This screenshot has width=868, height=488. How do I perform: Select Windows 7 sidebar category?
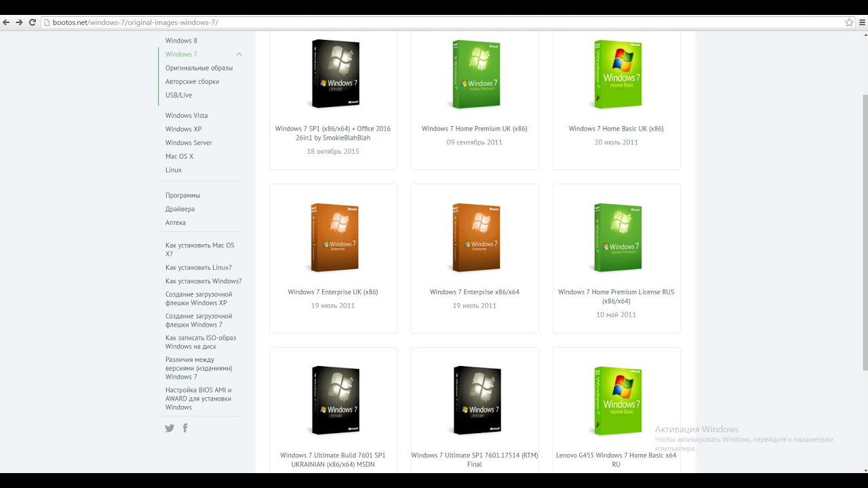tap(181, 54)
